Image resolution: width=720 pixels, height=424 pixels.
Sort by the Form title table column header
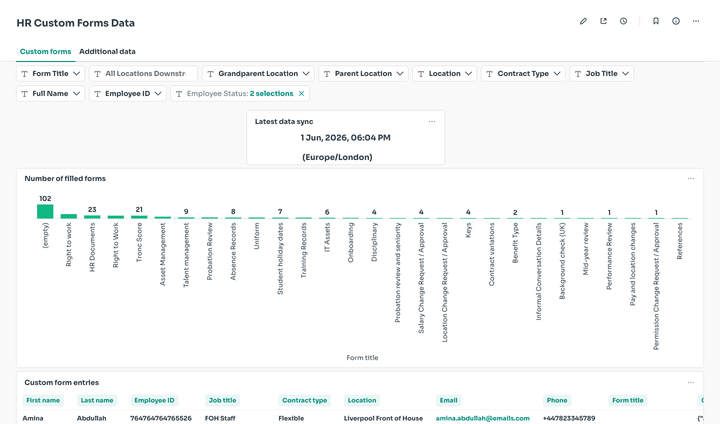point(628,401)
